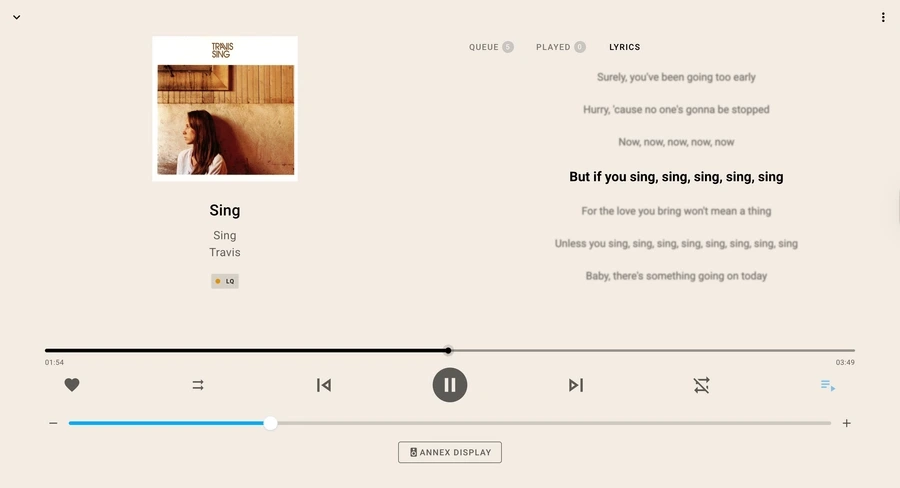Click the Annex Display button

pyautogui.click(x=449, y=452)
